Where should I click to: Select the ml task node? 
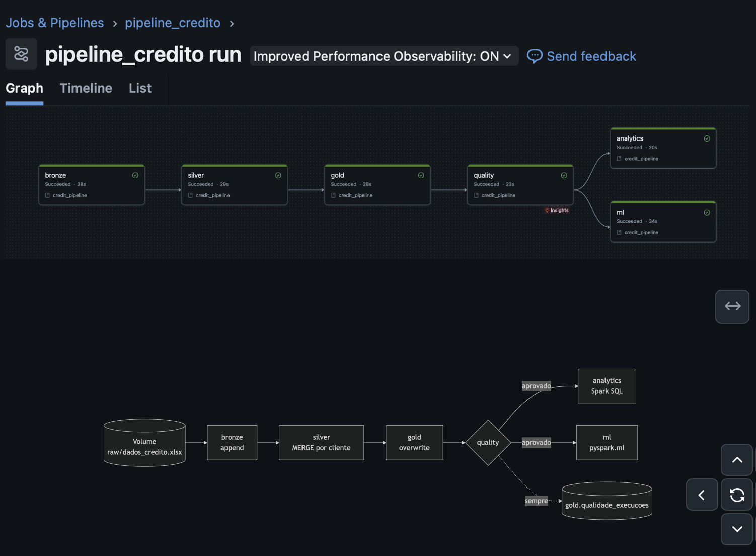663,222
